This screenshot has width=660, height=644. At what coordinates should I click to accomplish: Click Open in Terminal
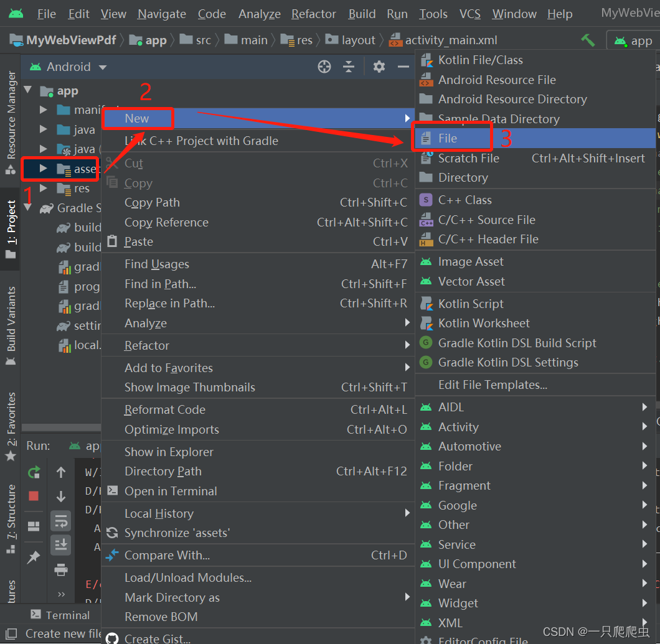pos(258,491)
